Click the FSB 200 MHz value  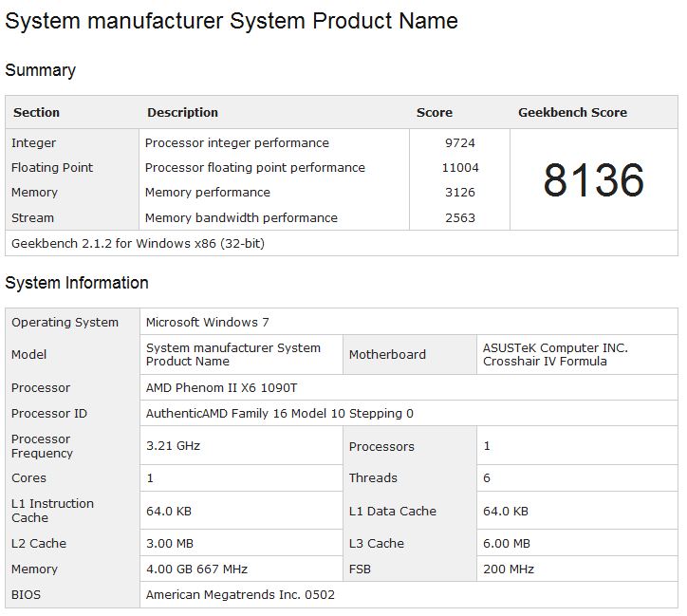[x=508, y=569]
